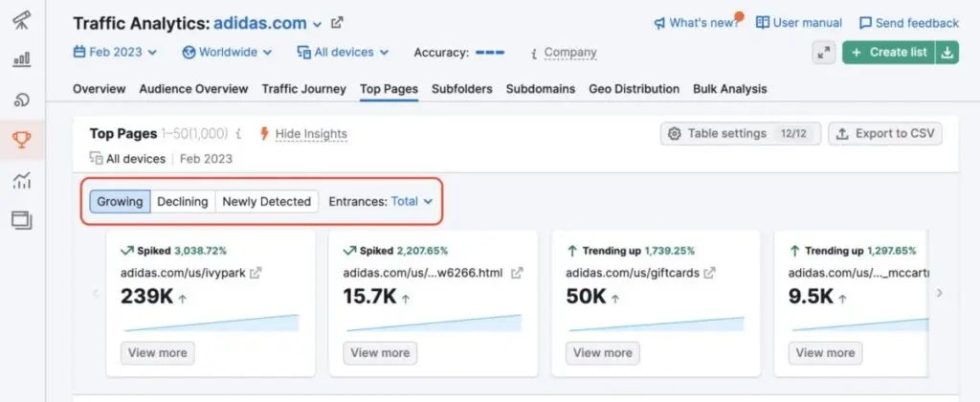Open the bar chart sidebar icon
The height and width of the screenshot is (402, 980).
pos(21,60)
